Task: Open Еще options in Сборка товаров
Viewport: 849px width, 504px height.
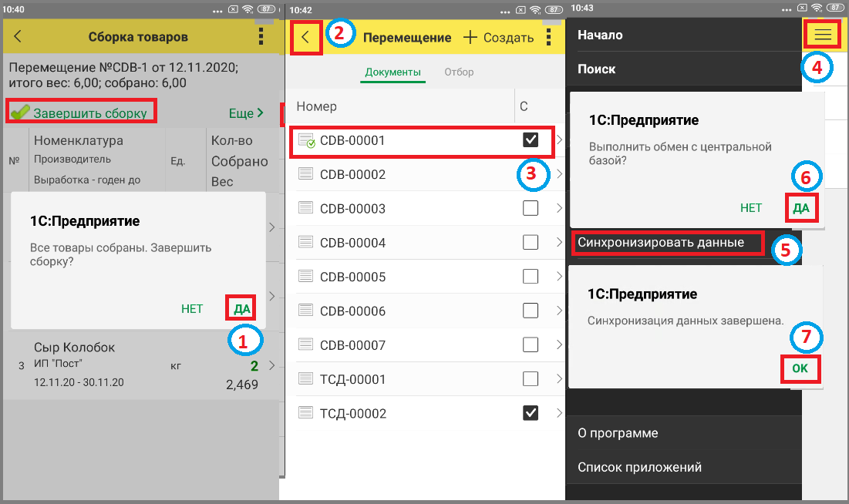Action: point(246,113)
